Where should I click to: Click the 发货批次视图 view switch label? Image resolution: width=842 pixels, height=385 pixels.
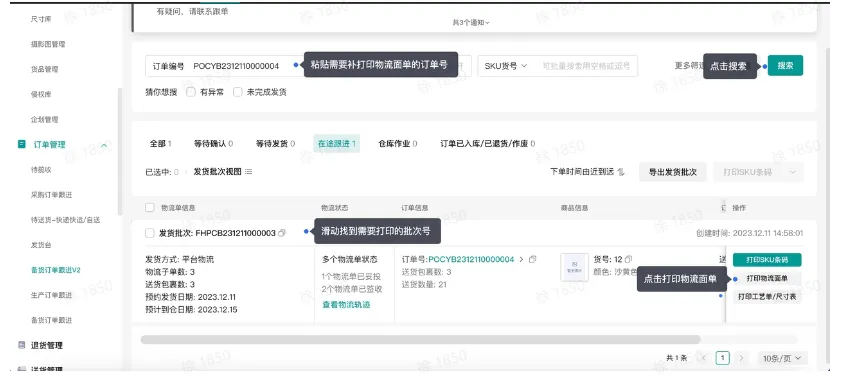217,172
